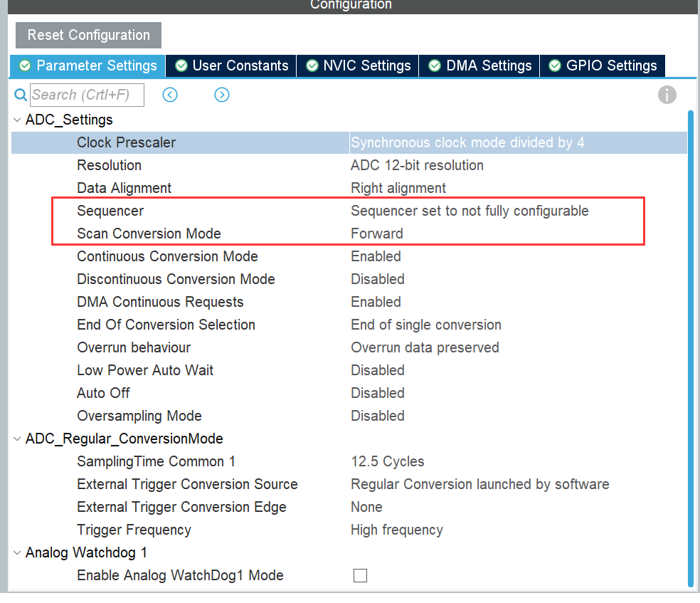Screen dimensions: 700x603
Task: Open Sequencer not fully configurable value
Action: pyautogui.click(x=470, y=211)
